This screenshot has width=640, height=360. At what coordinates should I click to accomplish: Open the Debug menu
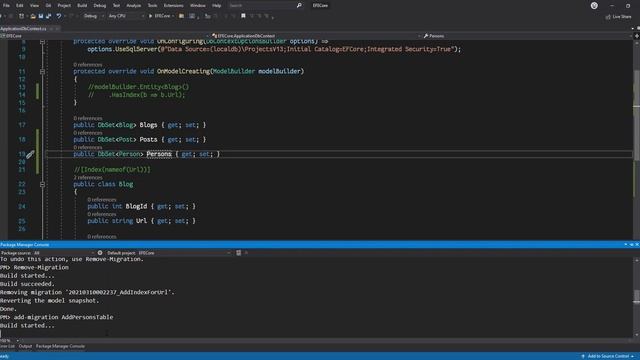[100, 6]
